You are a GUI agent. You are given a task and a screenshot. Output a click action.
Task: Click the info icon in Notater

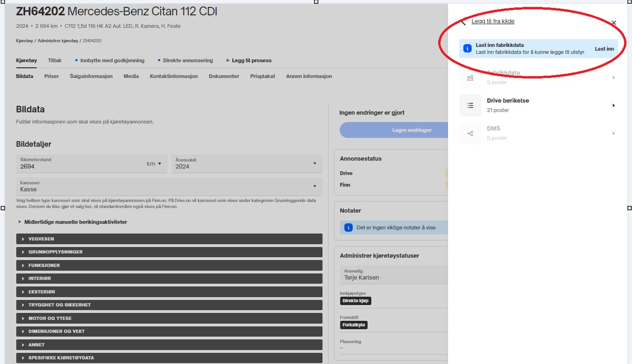348,228
